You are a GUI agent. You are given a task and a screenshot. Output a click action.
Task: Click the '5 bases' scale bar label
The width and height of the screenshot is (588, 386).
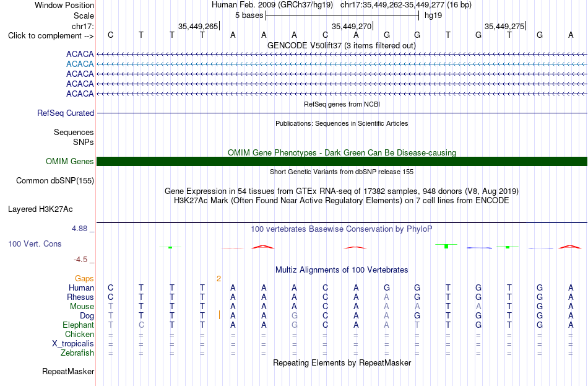(249, 15)
